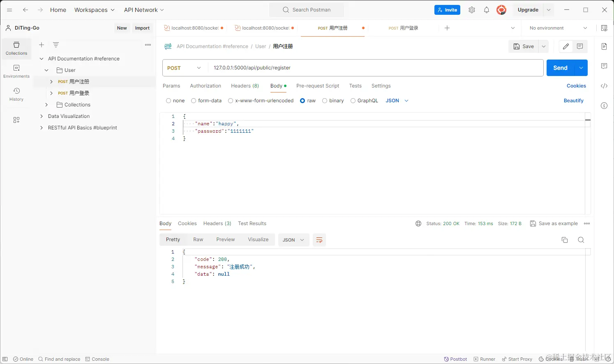The height and width of the screenshot is (364, 614).
Task: Switch to the Pre-request Script tab
Action: click(x=318, y=86)
